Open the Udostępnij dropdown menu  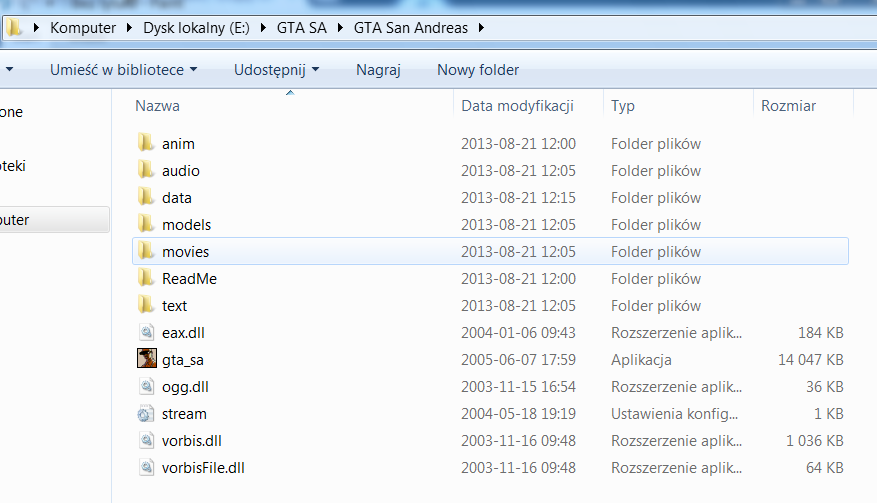[276, 70]
